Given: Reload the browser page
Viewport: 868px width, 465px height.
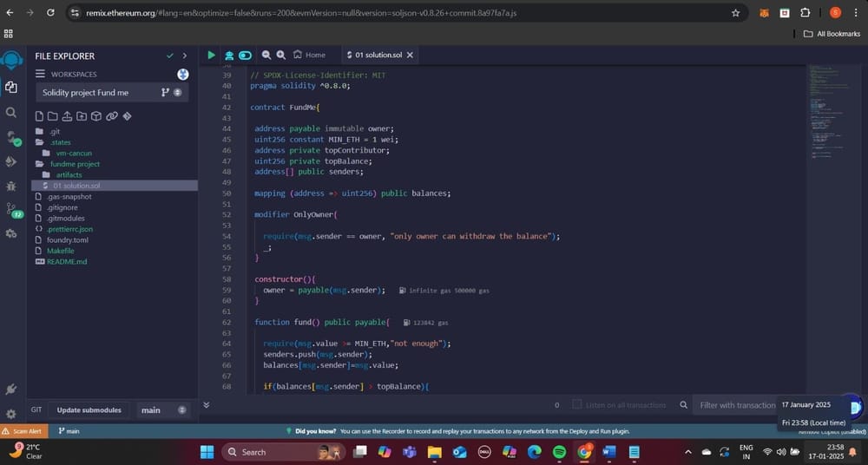Looking at the screenshot, I should coord(50,13).
